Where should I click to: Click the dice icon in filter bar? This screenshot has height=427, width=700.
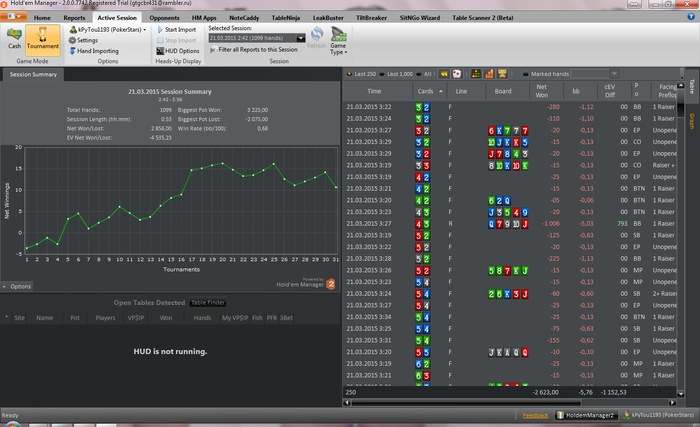458,73
